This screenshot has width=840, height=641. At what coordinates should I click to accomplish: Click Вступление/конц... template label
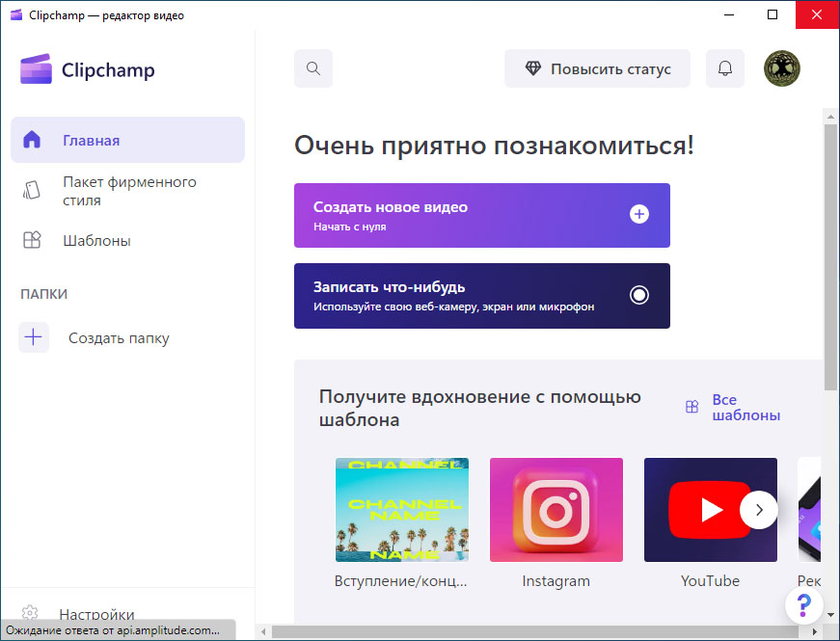401,581
